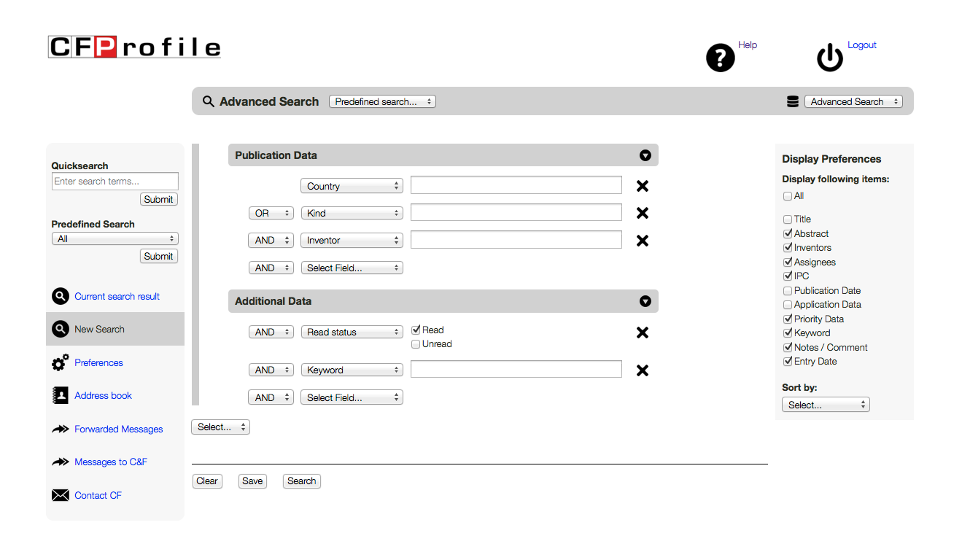
Task: Open the Predefined search... dropdown in header
Action: click(x=382, y=101)
